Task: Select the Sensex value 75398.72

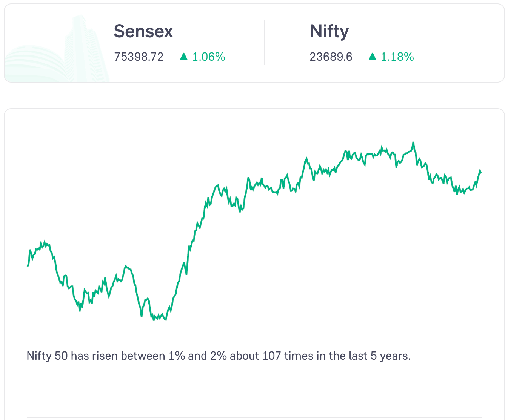Action: 139,57
